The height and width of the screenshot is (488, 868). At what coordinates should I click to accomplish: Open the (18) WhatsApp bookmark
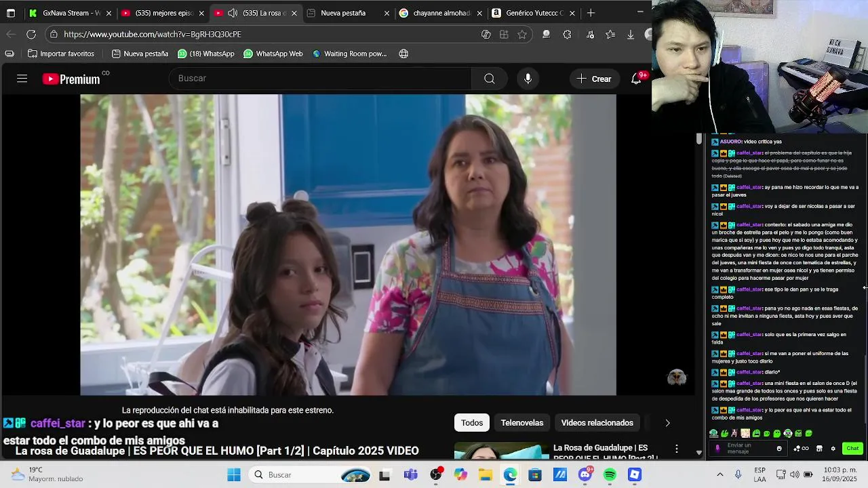[x=206, y=54]
